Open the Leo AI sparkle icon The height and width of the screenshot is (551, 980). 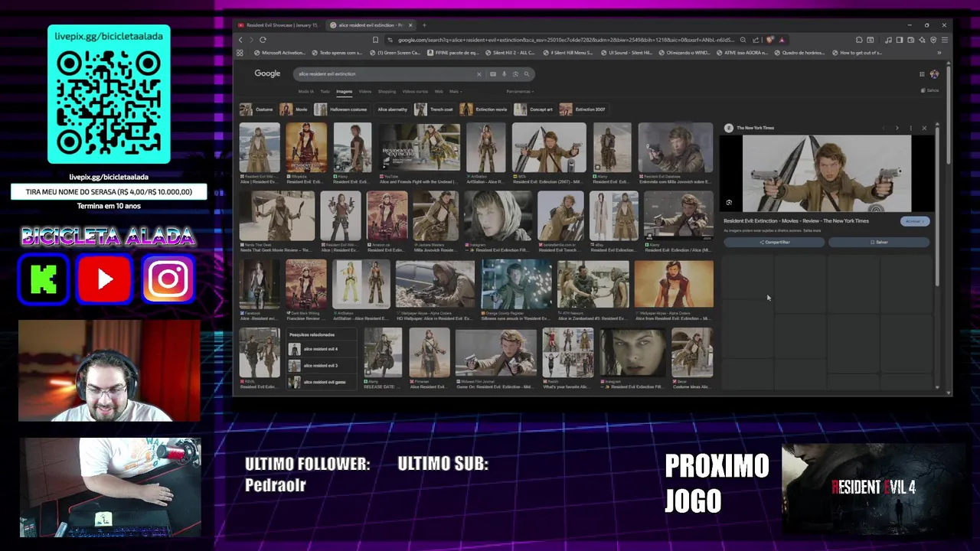(x=922, y=40)
